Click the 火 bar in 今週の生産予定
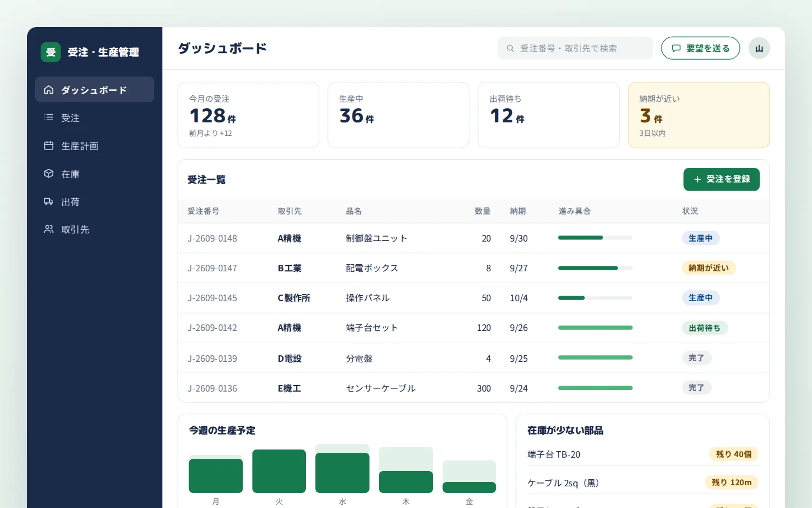Screen dimensions: 812x508 (x=279, y=471)
